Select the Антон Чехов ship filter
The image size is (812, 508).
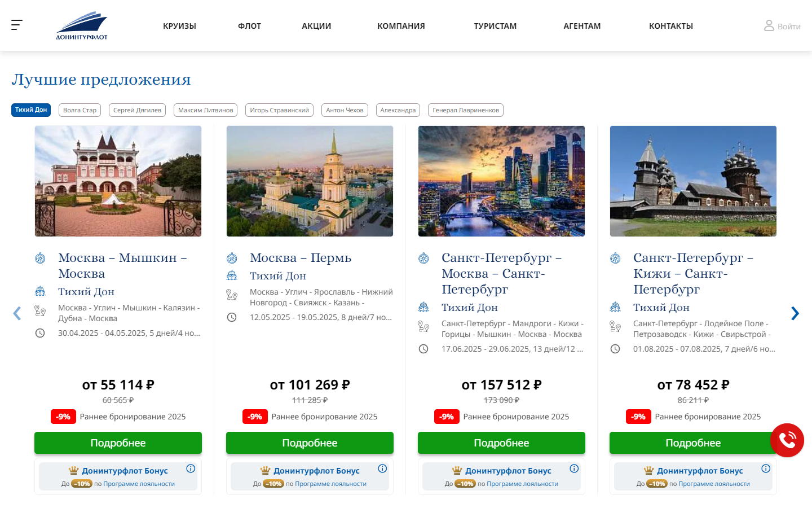click(345, 110)
